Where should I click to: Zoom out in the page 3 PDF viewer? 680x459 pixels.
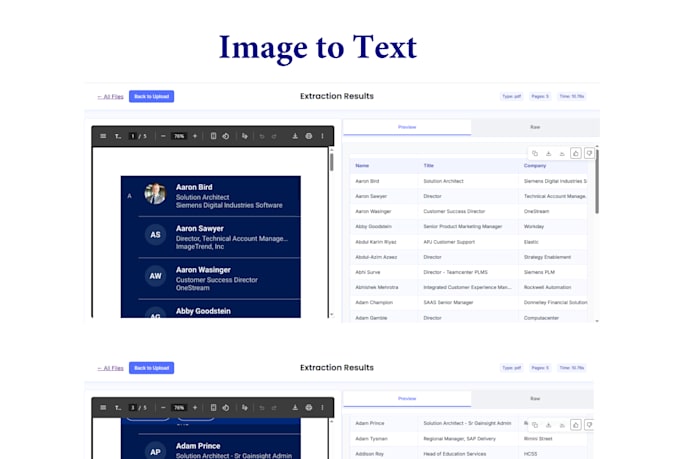click(x=163, y=408)
